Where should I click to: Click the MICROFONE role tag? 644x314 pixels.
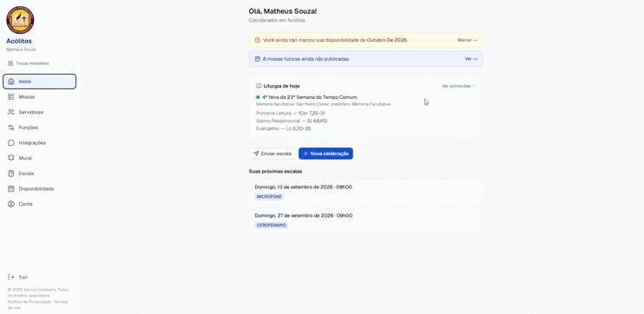269,197
